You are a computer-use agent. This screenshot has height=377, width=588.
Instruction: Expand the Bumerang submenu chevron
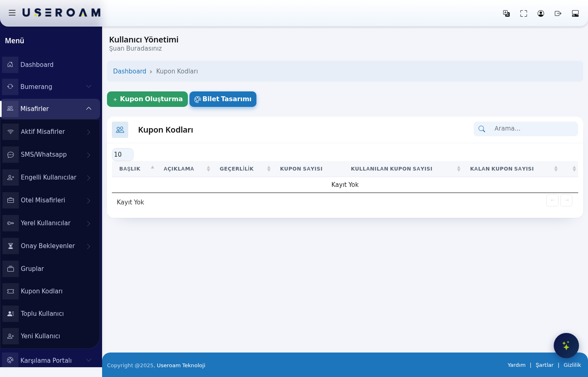coord(89,86)
